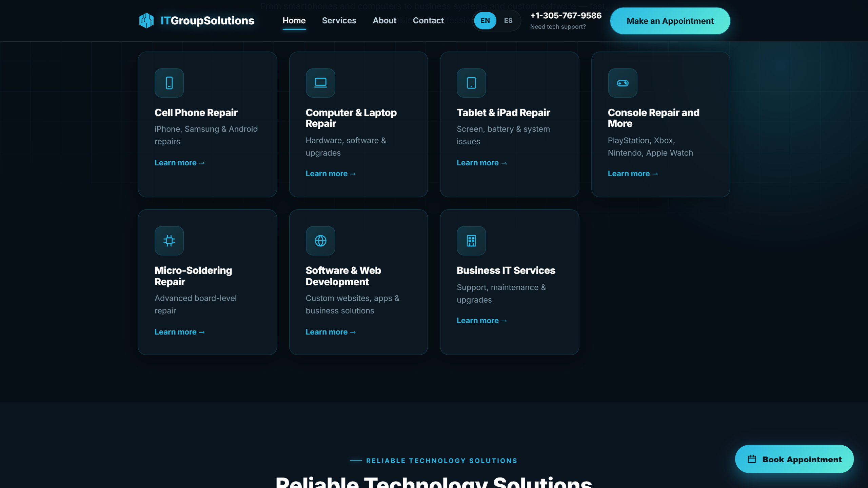This screenshot has width=868, height=488.
Task: Click Learn more under Cell Phone Repair
Action: (x=180, y=163)
